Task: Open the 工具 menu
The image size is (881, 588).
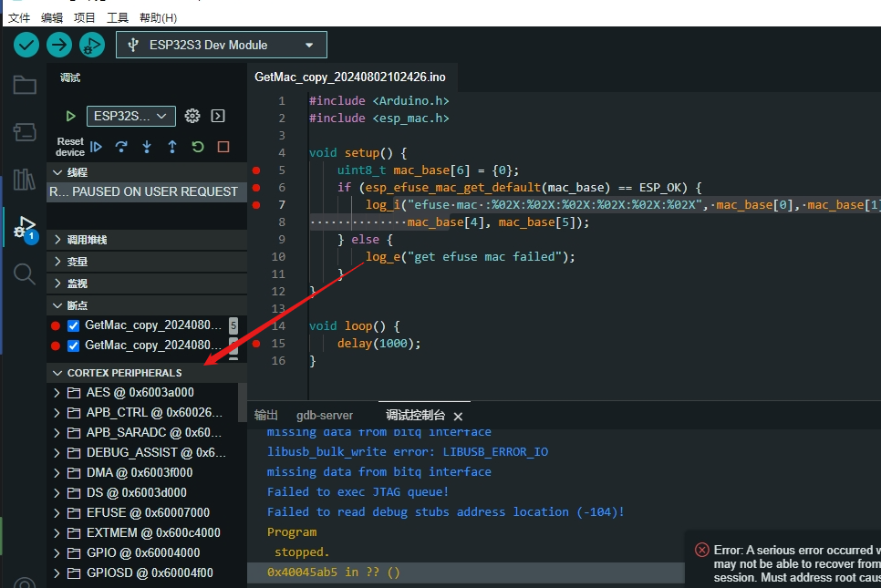Action: pyautogui.click(x=118, y=18)
